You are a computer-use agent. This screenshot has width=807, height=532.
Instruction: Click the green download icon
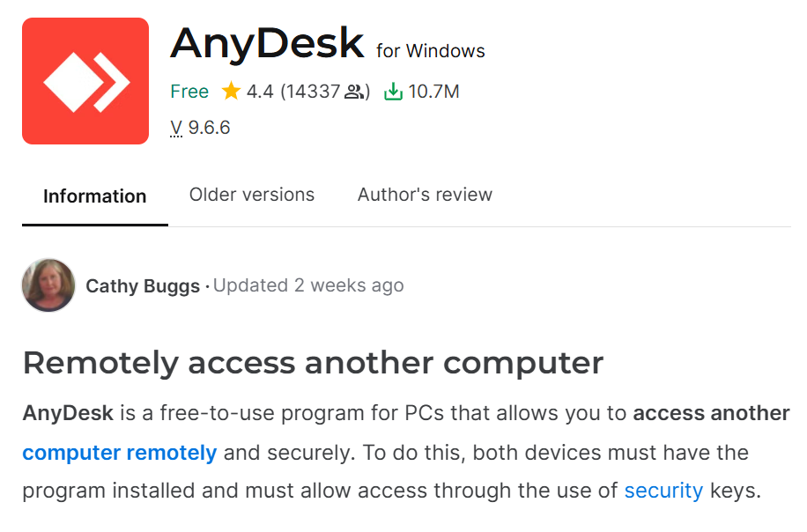(393, 92)
